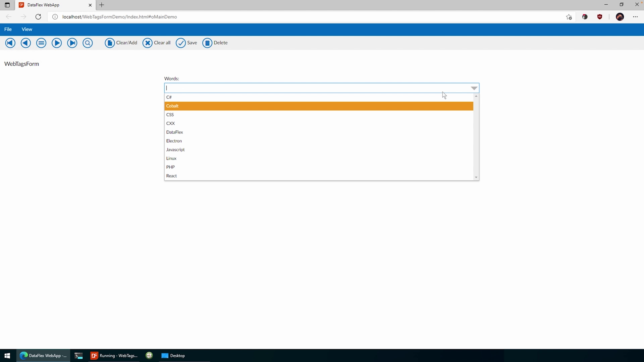Click the browser back arrow
The width and height of the screenshot is (644, 362).
tap(9, 17)
